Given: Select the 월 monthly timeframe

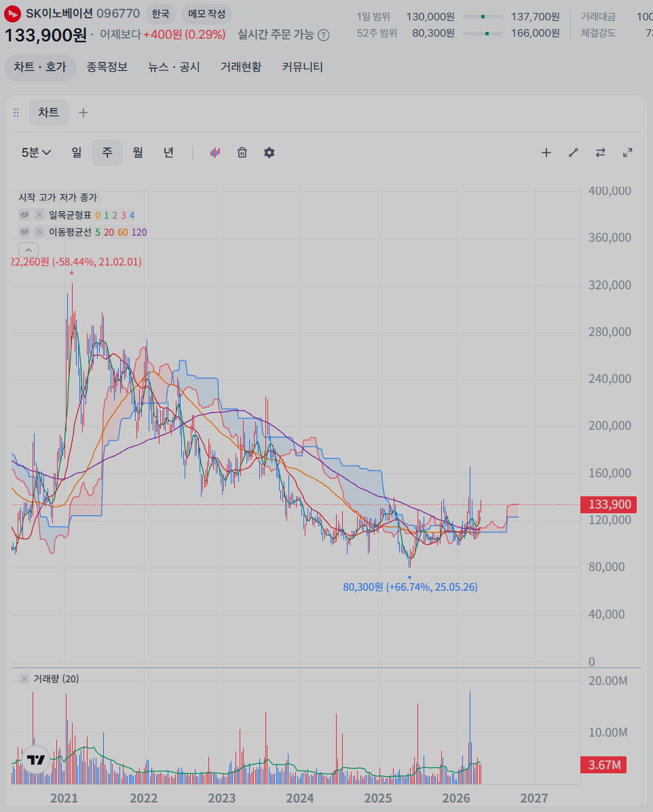Looking at the screenshot, I should tap(138, 153).
